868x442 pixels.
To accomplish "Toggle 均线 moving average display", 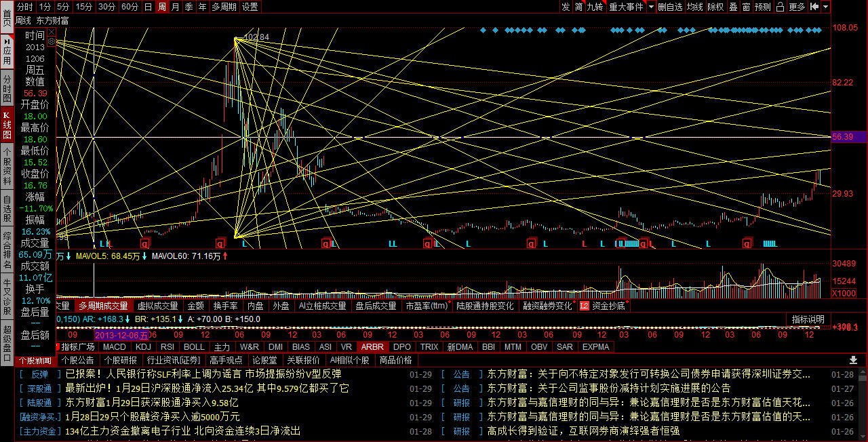I will [x=694, y=7].
